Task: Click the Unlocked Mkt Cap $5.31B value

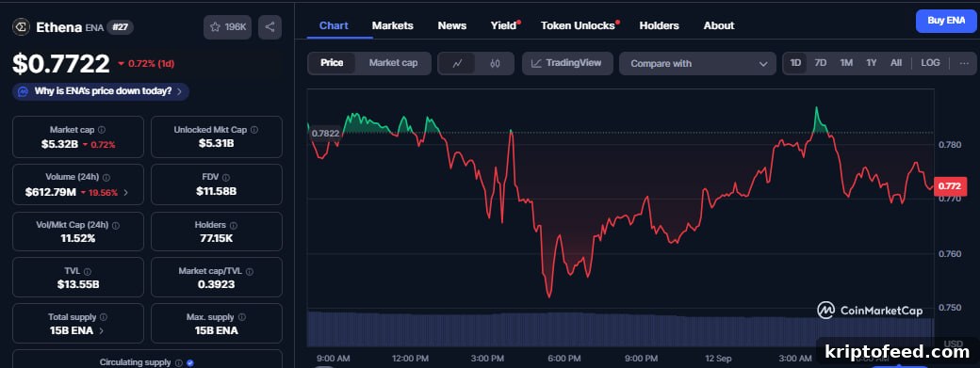Action: (x=216, y=143)
